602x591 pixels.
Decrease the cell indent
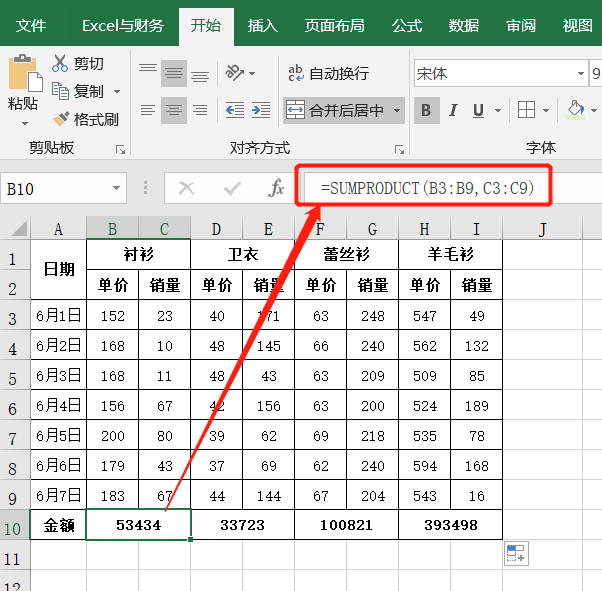pyautogui.click(x=235, y=110)
